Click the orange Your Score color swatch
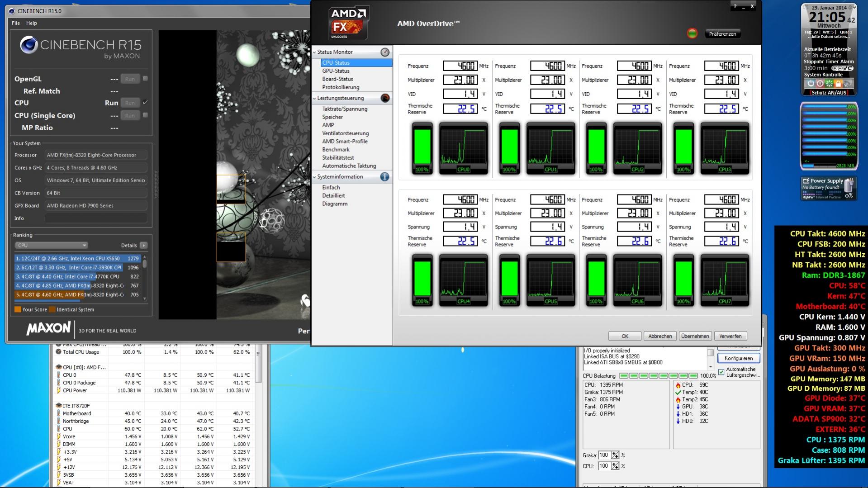 [18, 309]
